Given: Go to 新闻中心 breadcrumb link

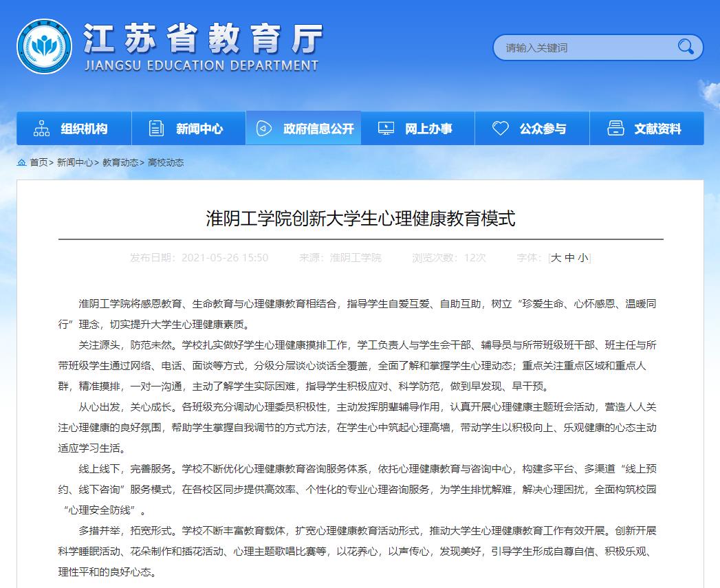Looking at the screenshot, I should click(75, 162).
